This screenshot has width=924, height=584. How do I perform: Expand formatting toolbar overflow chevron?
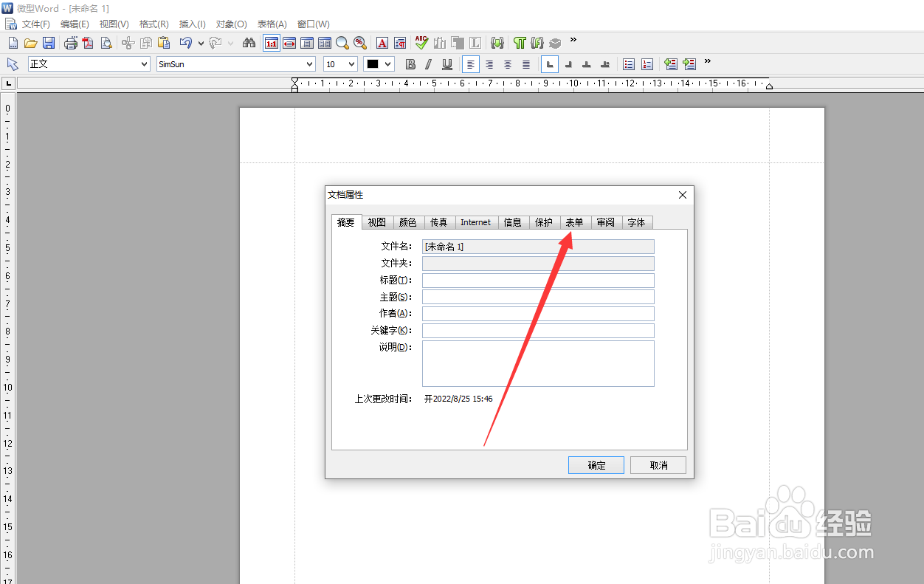coord(708,61)
